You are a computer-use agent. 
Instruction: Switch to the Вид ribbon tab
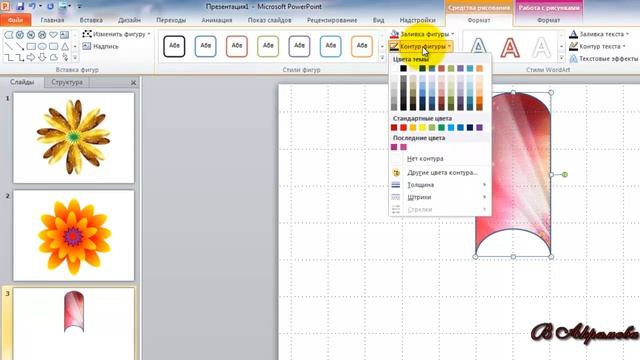pyautogui.click(x=378, y=20)
